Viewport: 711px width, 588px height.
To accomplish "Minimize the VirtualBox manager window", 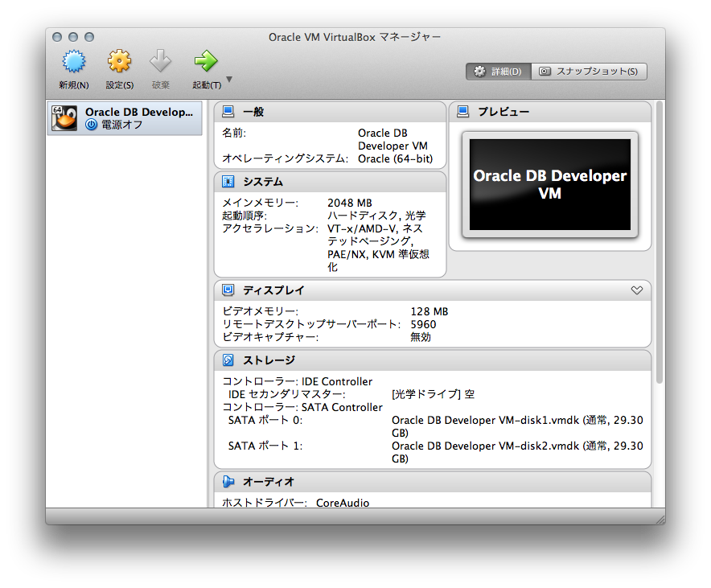I will pyautogui.click(x=73, y=37).
